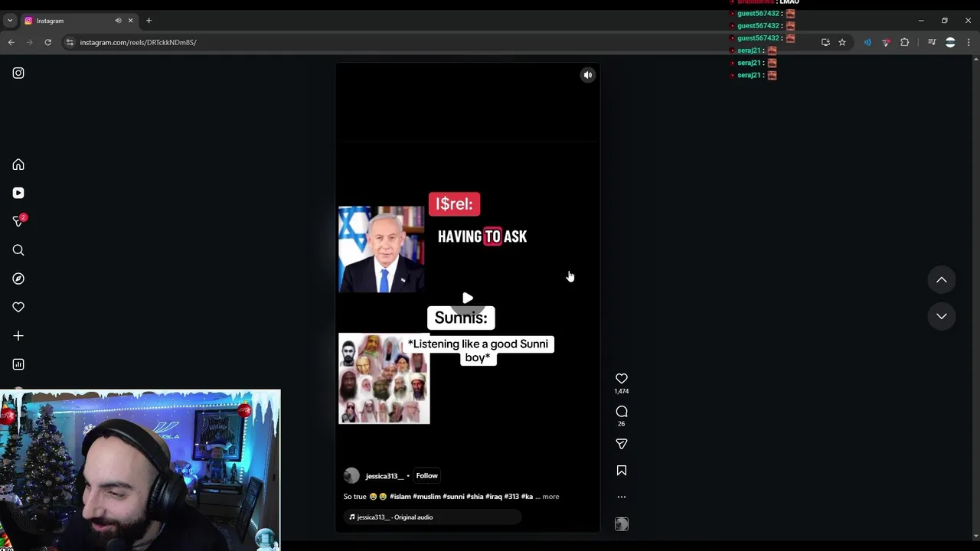Open the #islam hashtag
The image size is (980, 551).
(x=400, y=497)
